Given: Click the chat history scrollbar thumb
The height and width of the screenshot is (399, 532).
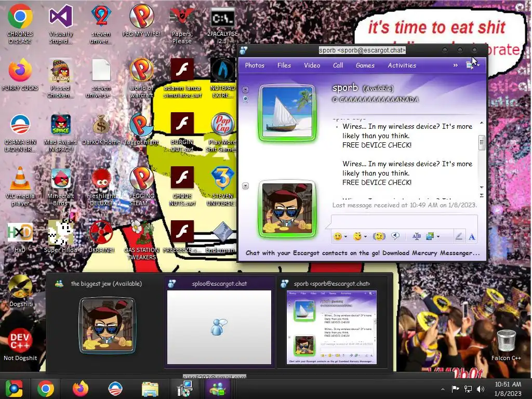Looking at the screenshot, I should pyautogui.click(x=482, y=142).
